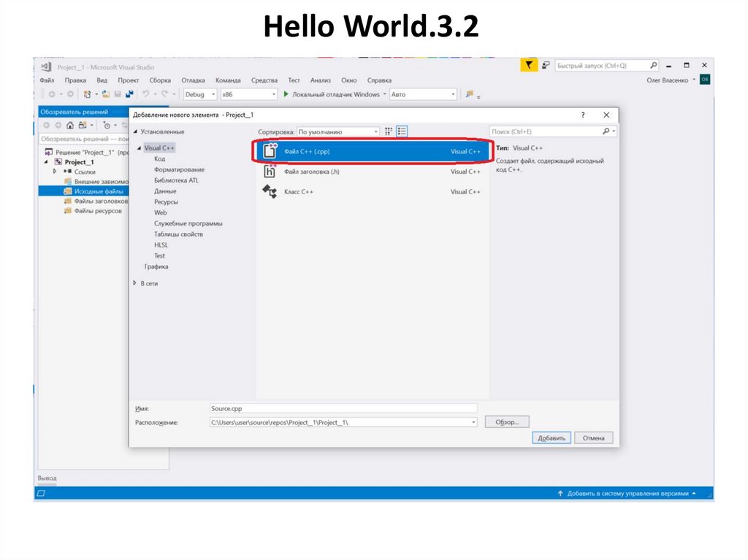Click the redo toolbar icon
748x560 pixels.
[164, 94]
